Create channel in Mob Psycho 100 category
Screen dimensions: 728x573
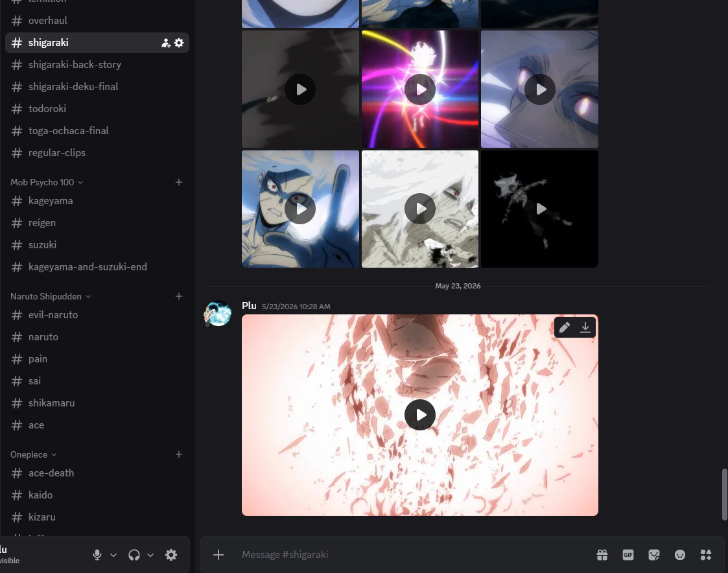(x=179, y=182)
